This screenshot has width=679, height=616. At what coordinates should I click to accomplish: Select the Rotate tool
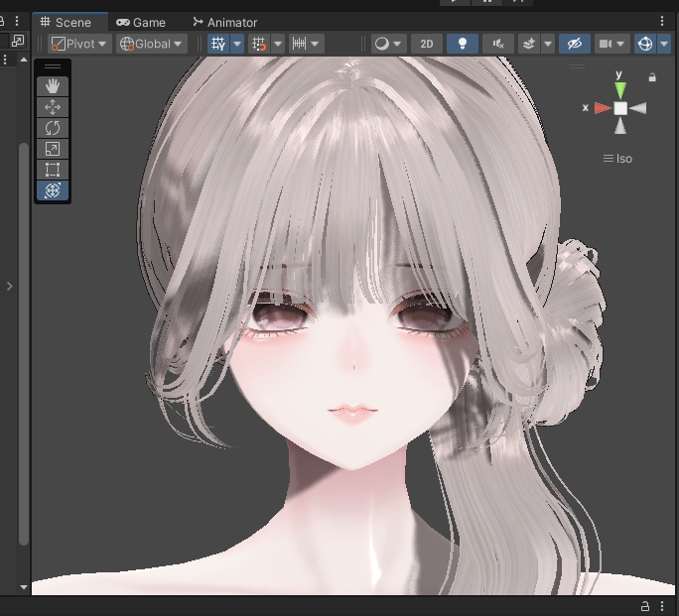(53, 128)
